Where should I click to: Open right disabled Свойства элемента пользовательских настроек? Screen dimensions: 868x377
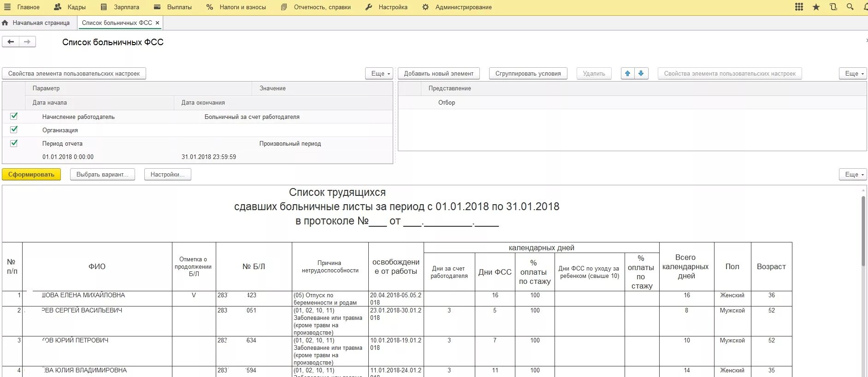pyautogui.click(x=730, y=73)
